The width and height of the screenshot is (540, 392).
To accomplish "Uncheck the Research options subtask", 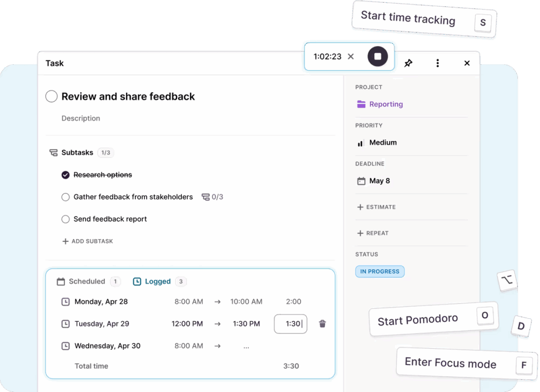I will (65, 175).
